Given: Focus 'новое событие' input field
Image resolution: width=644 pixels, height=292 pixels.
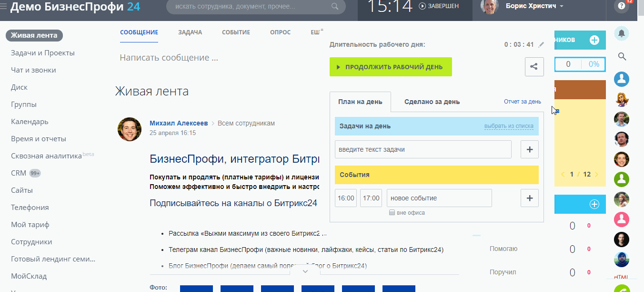Looking at the screenshot, I should tap(439, 198).
